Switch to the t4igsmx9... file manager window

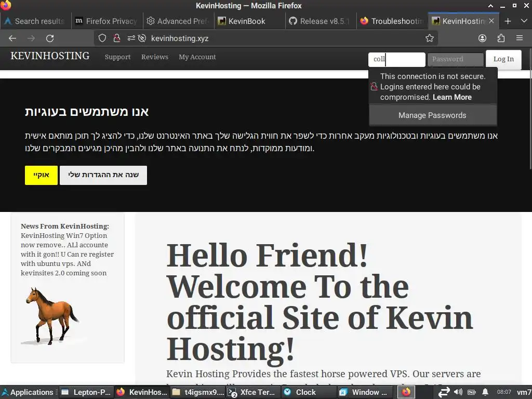click(x=197, y=392)
